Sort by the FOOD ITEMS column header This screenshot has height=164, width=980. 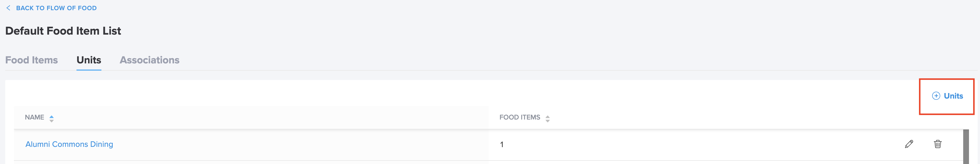click(x=520, y=117)
